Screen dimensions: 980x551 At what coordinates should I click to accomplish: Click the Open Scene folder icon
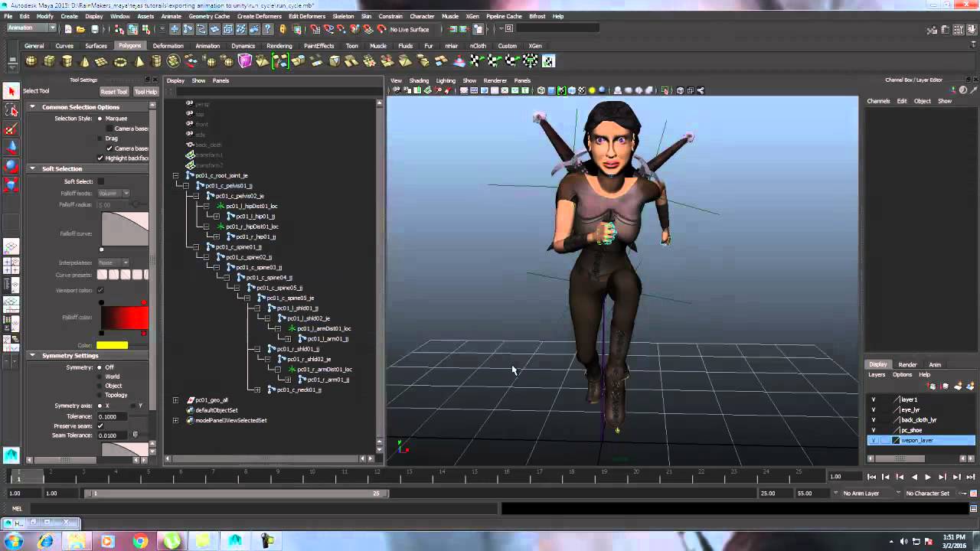80,29
